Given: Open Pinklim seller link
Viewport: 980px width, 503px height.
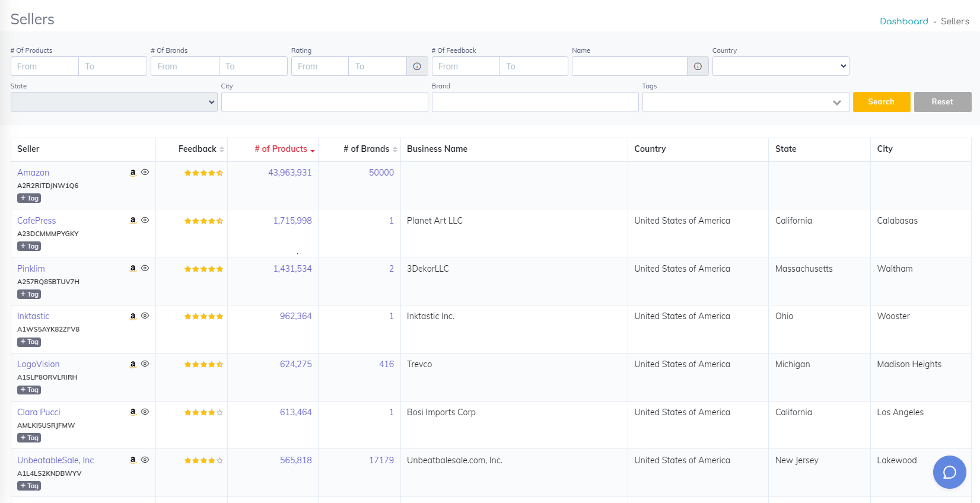Looking at the screenshot, I should [x=31, y=269].
